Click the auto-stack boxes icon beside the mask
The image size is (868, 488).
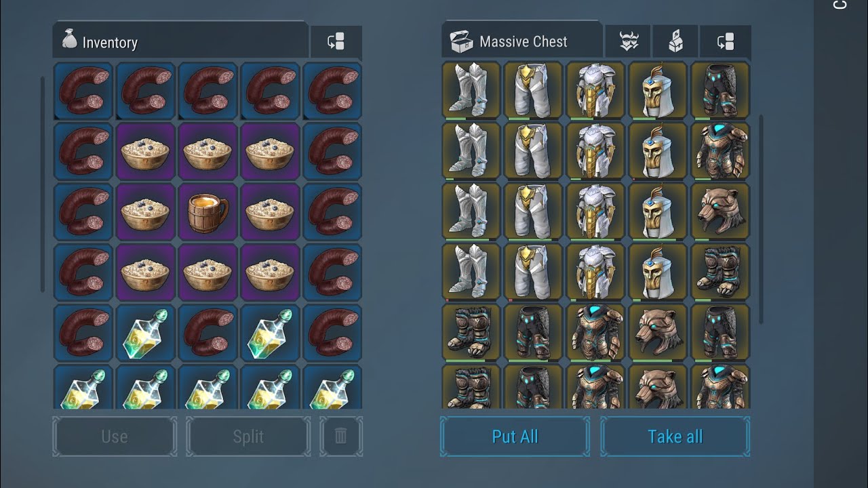coord(675,42)
